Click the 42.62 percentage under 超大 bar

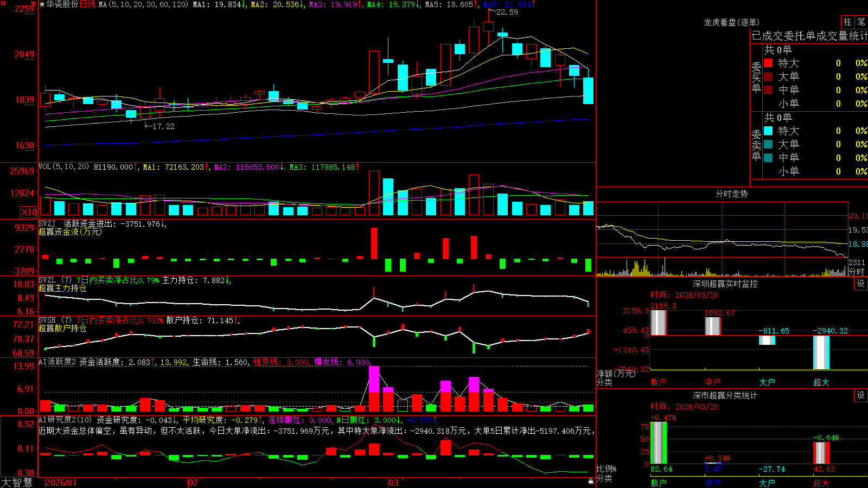click(x=824, y=469)
